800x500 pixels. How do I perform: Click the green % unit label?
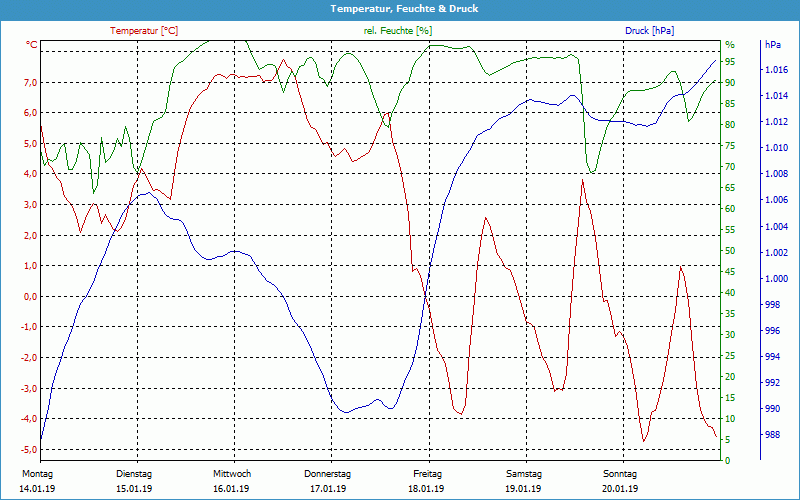pos(729,45)
